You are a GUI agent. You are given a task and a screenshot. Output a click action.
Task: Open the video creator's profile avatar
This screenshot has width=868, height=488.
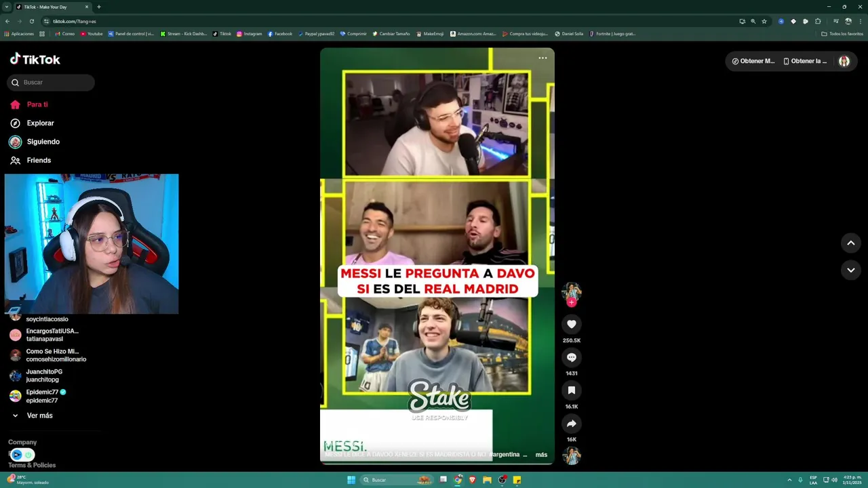572,291
